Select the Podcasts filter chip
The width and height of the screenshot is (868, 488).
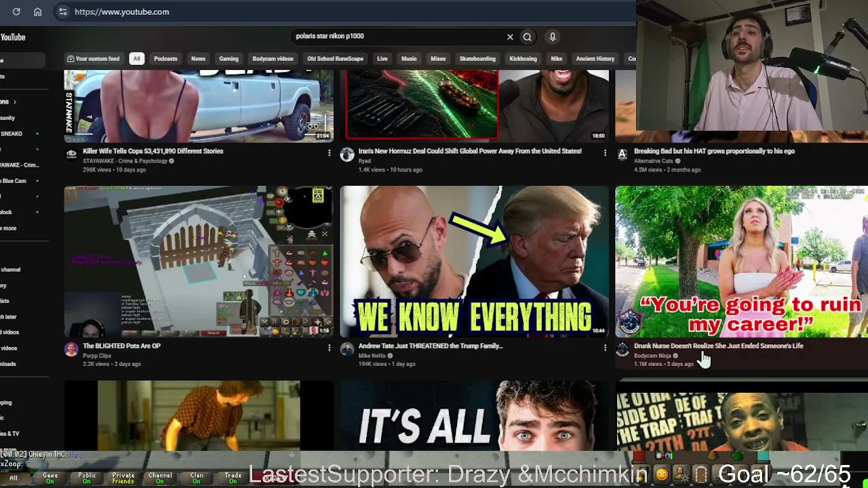(165, 59)
